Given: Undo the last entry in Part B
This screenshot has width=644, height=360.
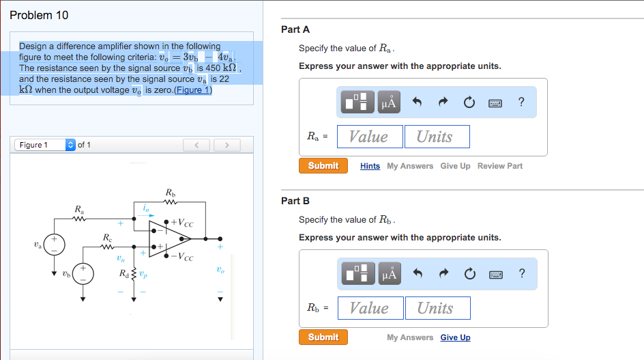Looking at the screenshot, I should (418, 274).
